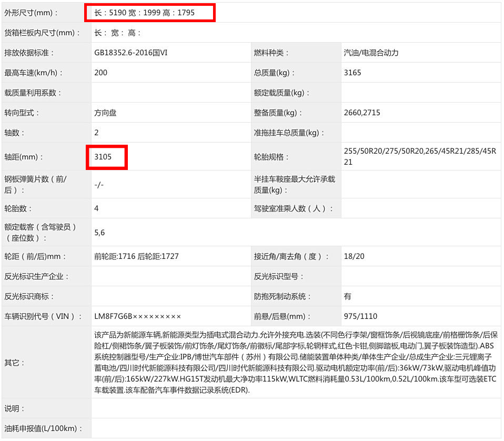Select the overhang value 975/1110
504x441 pixels.
(x=360, y=316)
